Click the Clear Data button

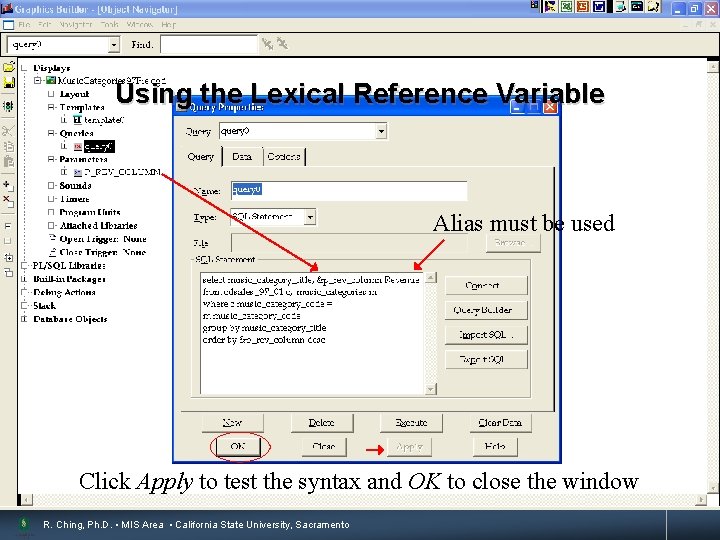(x=501, y=422)
